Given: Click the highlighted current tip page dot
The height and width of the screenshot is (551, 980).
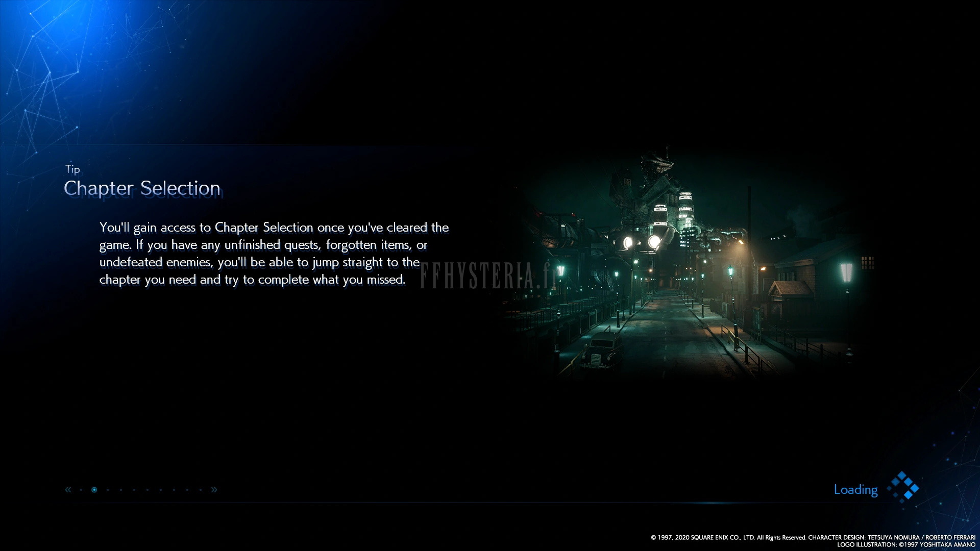Looking at the screenshot, I should [94, 490].
